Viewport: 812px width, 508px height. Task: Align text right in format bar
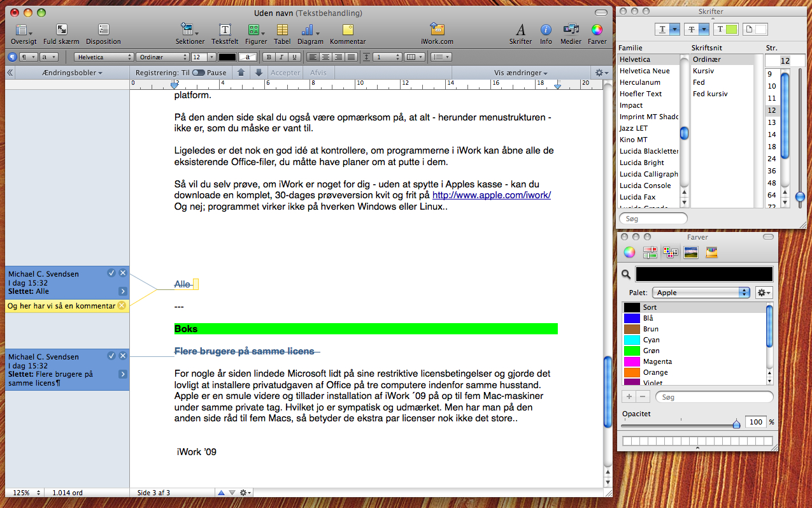point(338,57)
